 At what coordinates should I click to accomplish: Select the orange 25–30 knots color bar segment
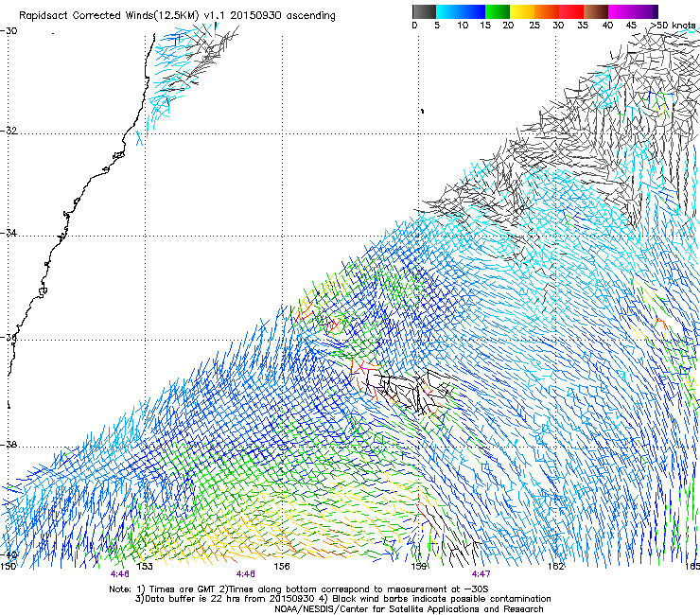(547, 11)
